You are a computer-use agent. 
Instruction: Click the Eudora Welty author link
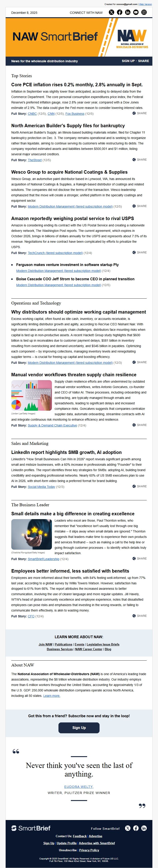tap(79, 787)
